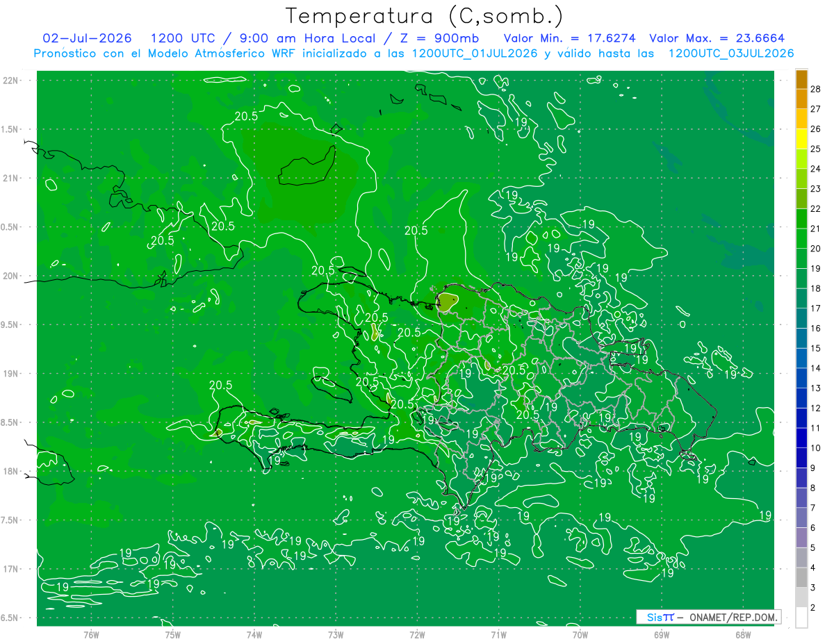Screen dimensions: 834x644
Task: Select the "02-Jul-2026" date text
Action: [x=87, y=38]
